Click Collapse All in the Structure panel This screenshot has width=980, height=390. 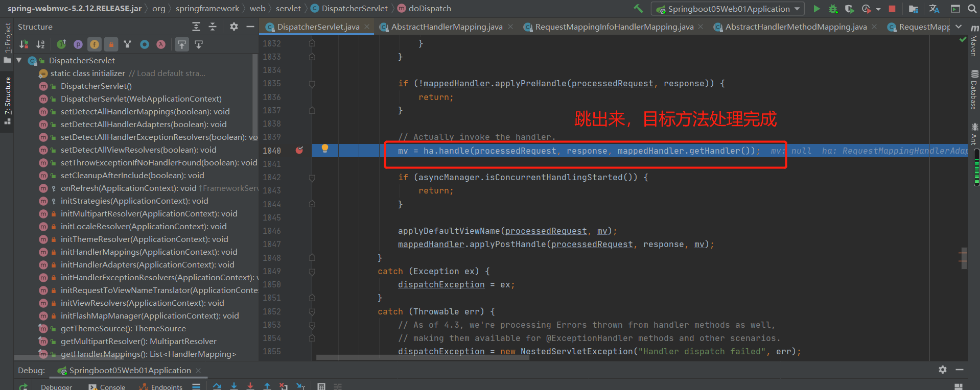pyautogui.click(x=213, y=27)
